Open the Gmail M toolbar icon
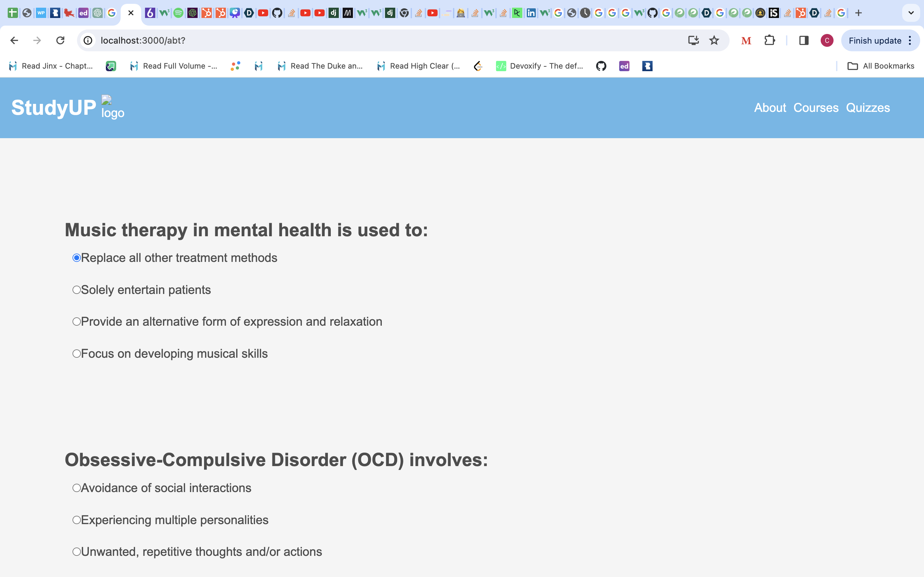924x577 pixels. [x=746, y=40]
